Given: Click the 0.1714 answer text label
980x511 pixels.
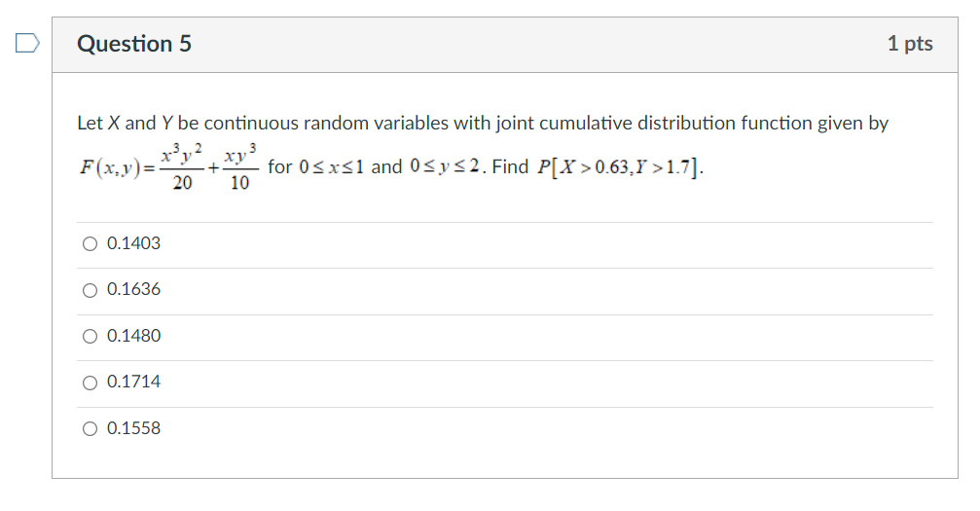Looking at the screenshot, I should [133, 382].
